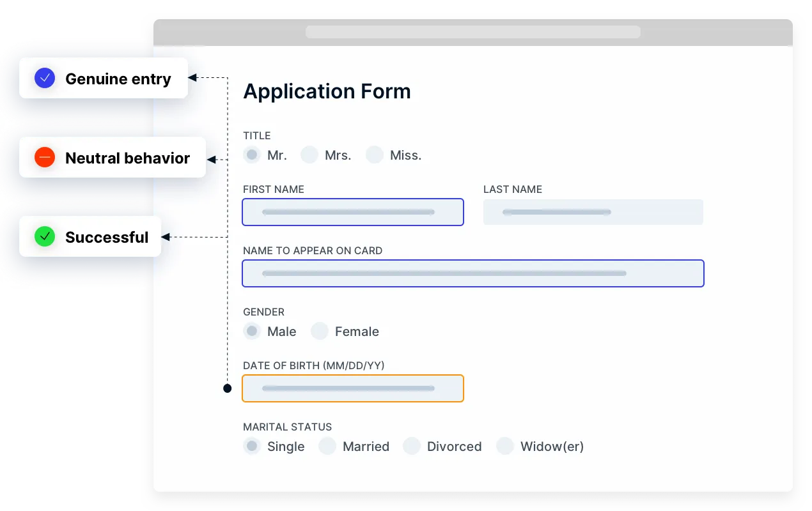Click the Neutral behavior label card
The image size is (812, 511).
tap(127, 158)
